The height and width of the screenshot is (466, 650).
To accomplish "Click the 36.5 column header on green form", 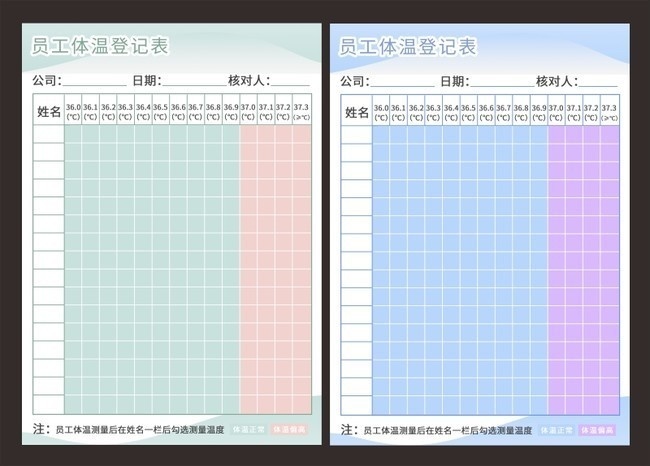I will click(x=160, y=109).
